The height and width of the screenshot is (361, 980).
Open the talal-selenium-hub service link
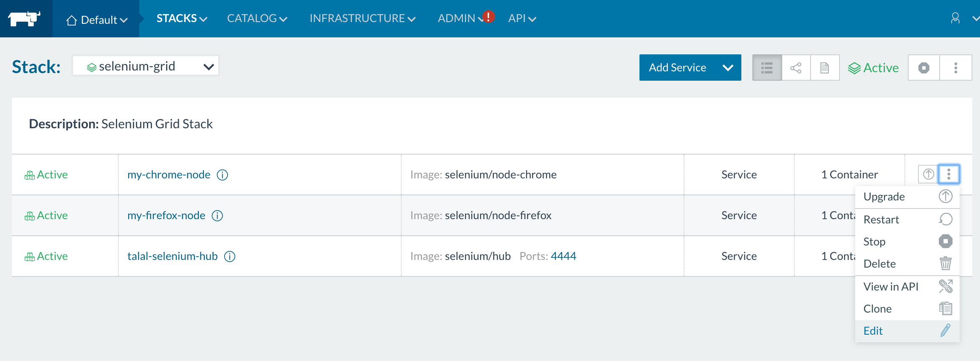click(x=172, y=257)
